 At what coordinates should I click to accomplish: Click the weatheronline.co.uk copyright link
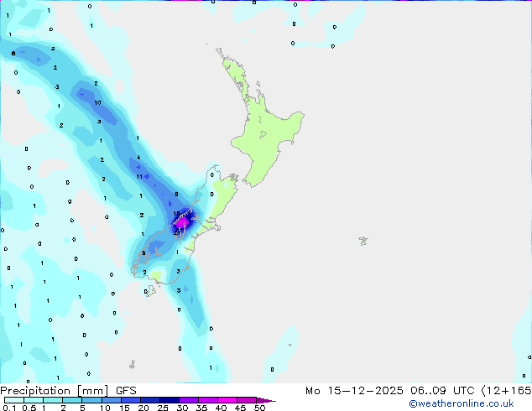tap(472, 403)
